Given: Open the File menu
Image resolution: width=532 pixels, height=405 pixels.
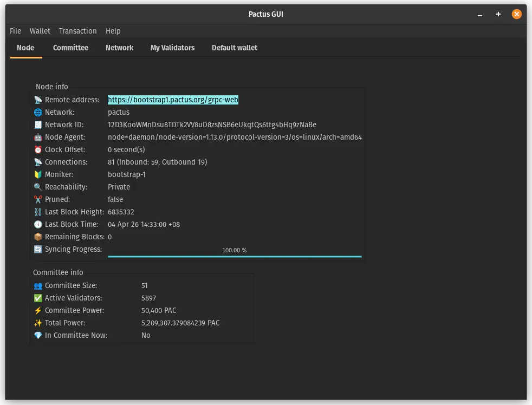Looking at the screenshot, I should click(15, 31).
